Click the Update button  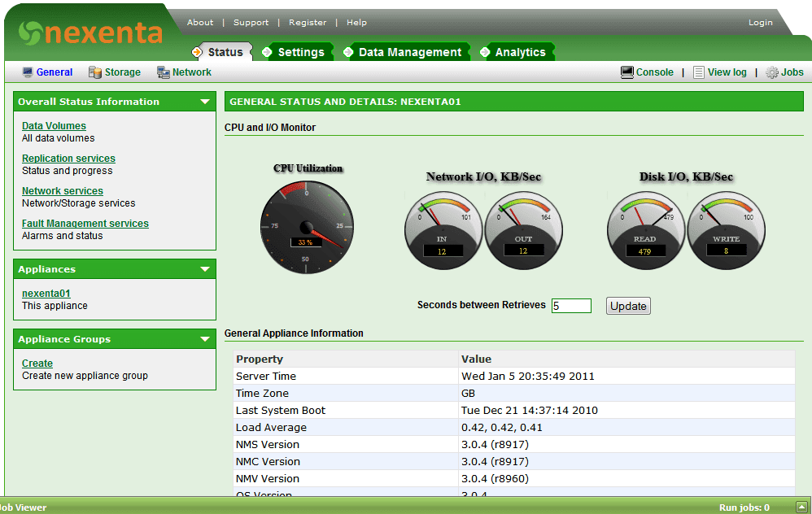coord(628,306)
